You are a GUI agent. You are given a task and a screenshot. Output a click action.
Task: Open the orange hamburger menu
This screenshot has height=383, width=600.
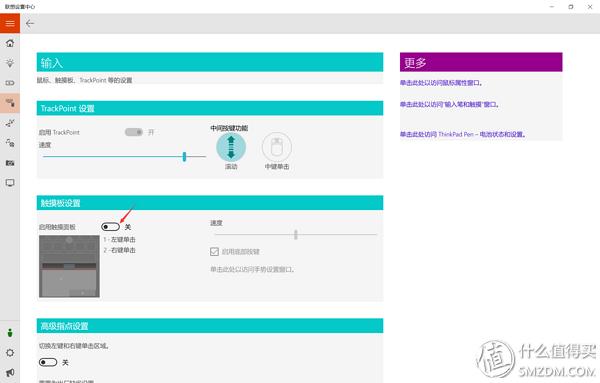pos(10,23)
